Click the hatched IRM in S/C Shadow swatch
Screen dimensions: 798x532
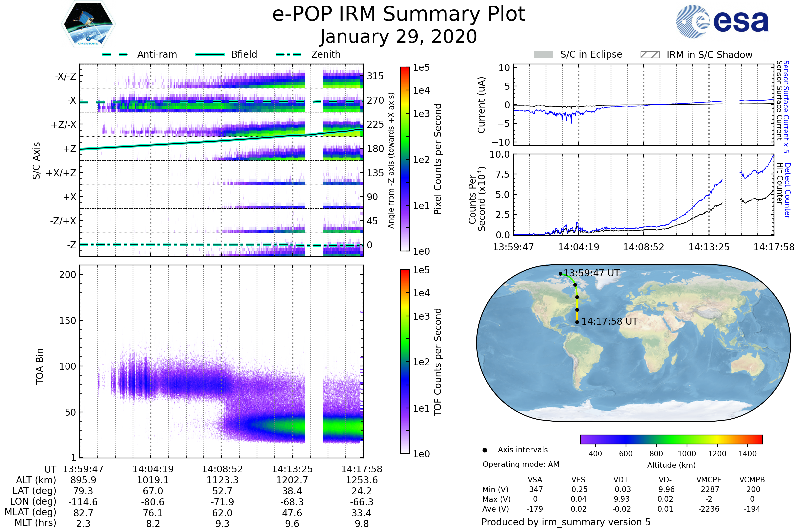pyautogui.click(x=650, y=55)
